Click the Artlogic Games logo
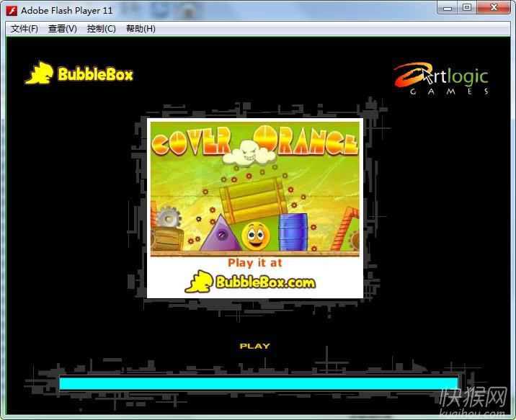 441,78
